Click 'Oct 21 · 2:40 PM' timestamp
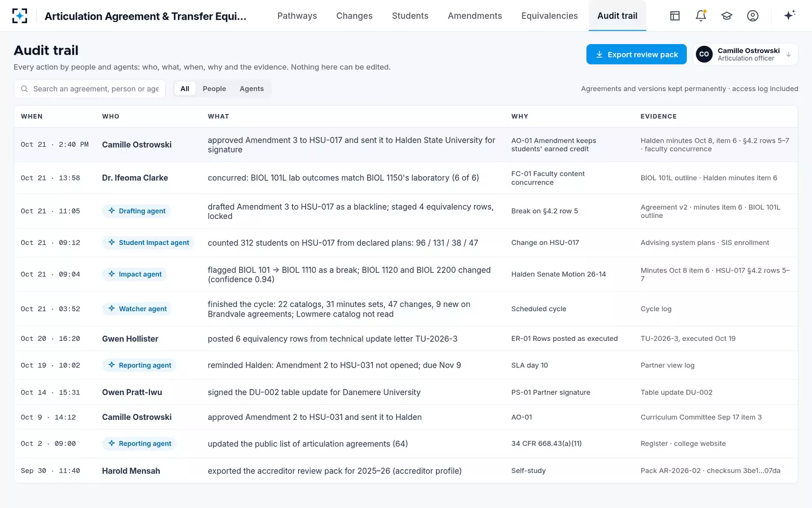 (55, 144)
